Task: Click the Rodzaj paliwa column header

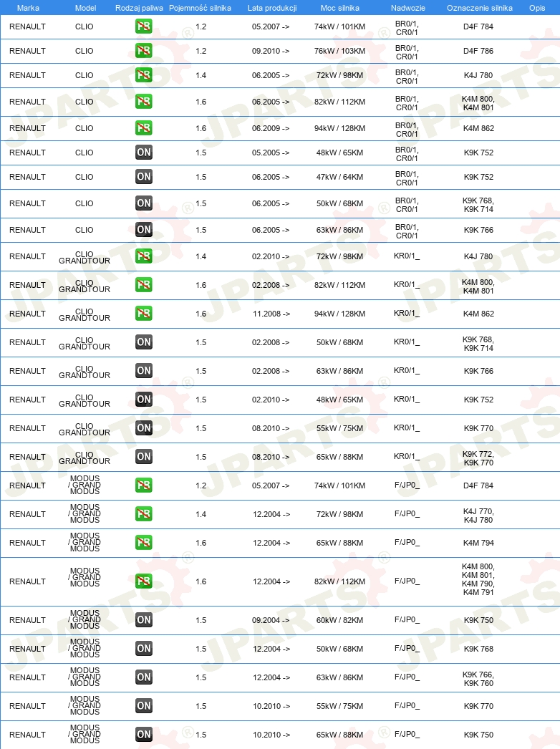Action: 139,8
